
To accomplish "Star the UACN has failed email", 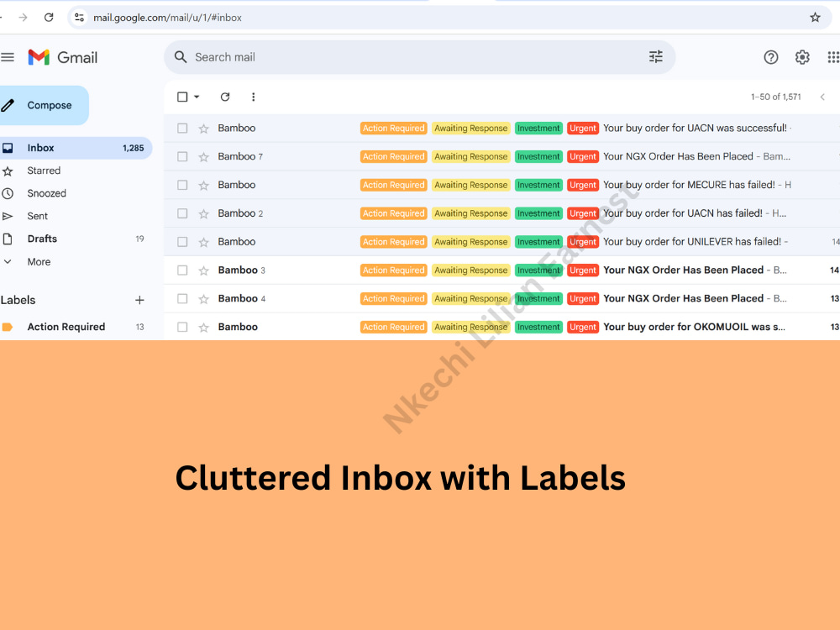I will [203, 213].
